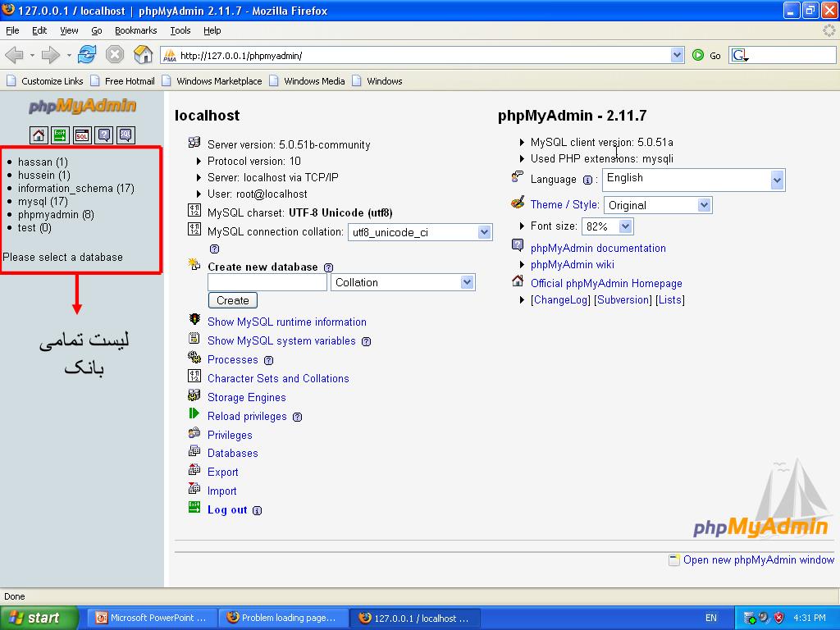Click help icon beside Show MySQL system variables
Screen dimensions: 840x630
[367, 341]
